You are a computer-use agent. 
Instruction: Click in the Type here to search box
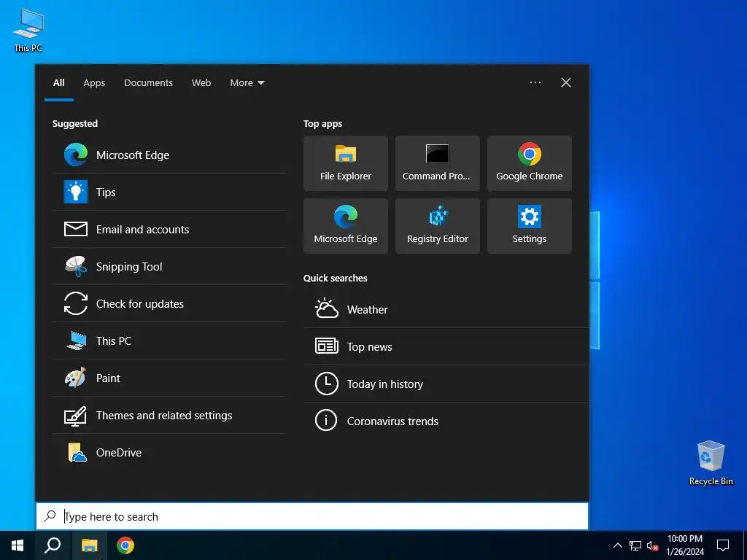312,516
